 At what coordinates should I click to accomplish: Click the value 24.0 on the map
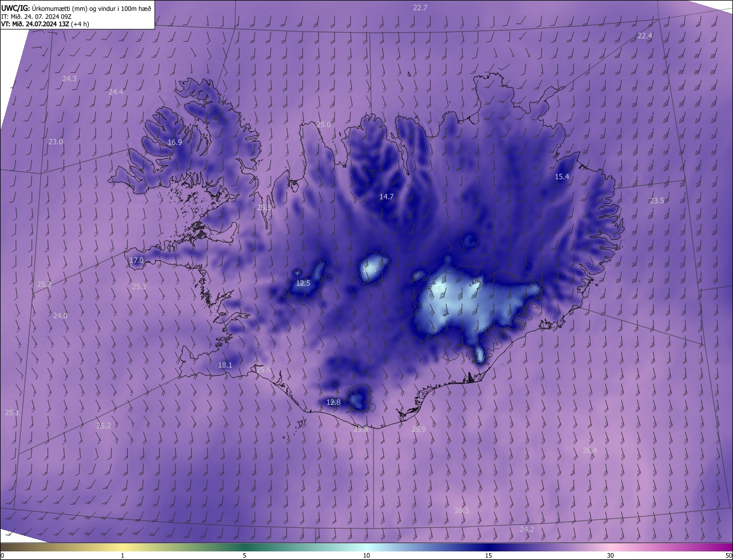coord(60,316)
